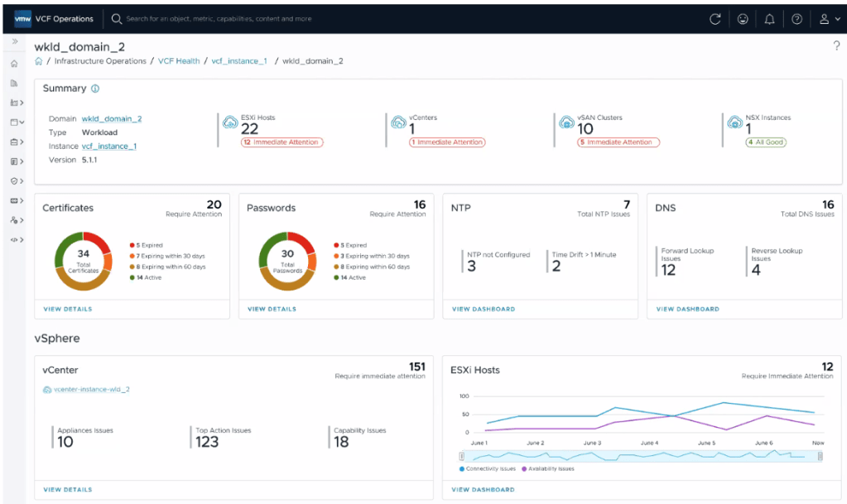This screenshot has height=504, width=847.
Task: Open the notifications bell
Action: [770, 19]
